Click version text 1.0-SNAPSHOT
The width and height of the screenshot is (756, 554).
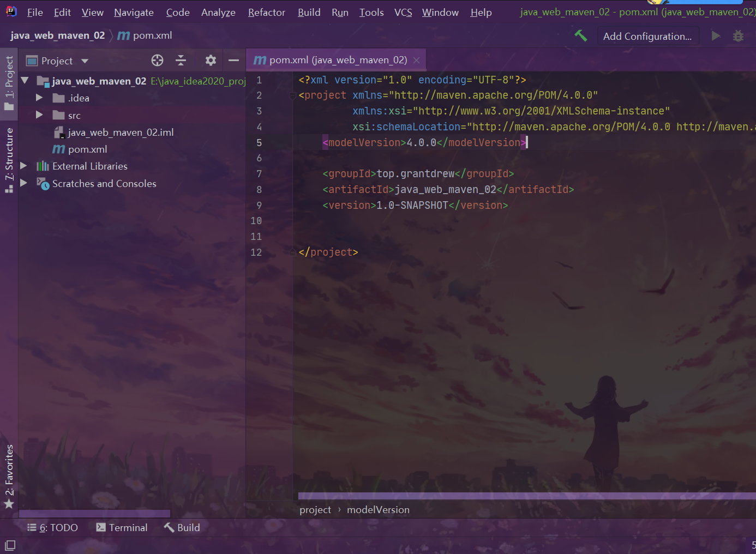[x=412, y=205]
